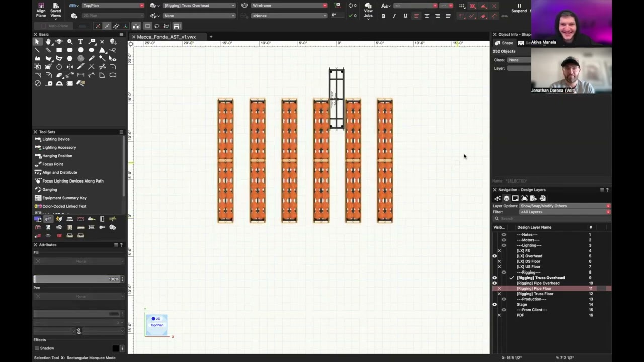This screenshot has width=644, height=362.
Task: Hide the [LX] Overhead layer
Action: point(495,256)
